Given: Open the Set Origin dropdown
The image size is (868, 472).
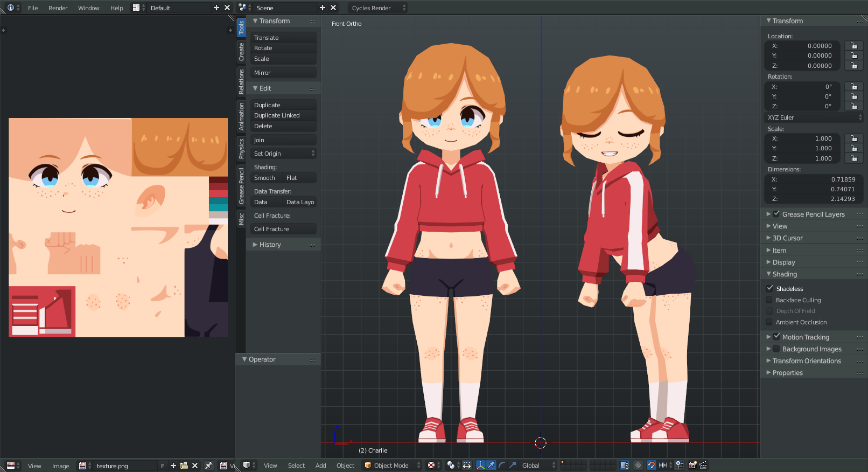Looking at the screenshot, I should (x=284, y=154).
